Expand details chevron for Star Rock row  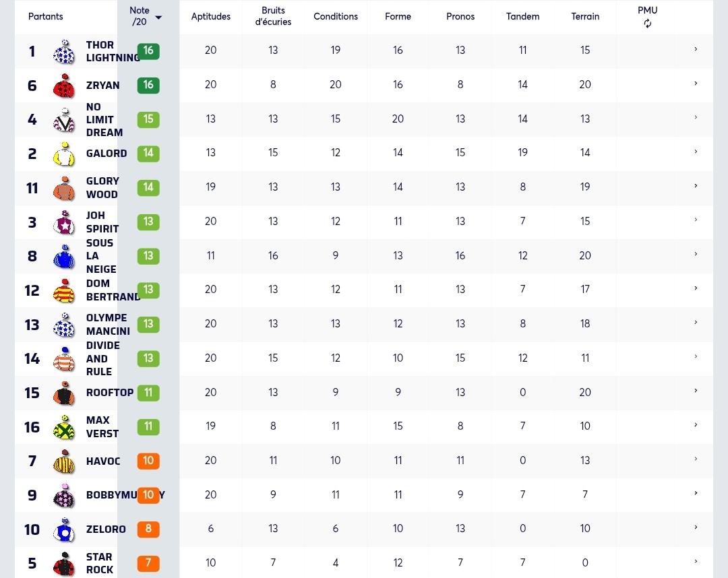click(x=696, y=561)
